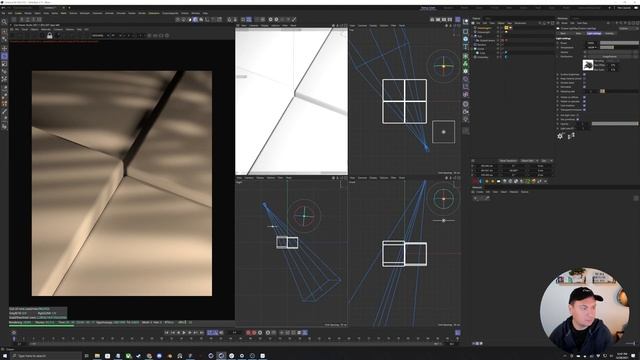This screenshot has height=360, width=640.
Task: Open the Create menu in the Material manager
Action: click(480, 192)
